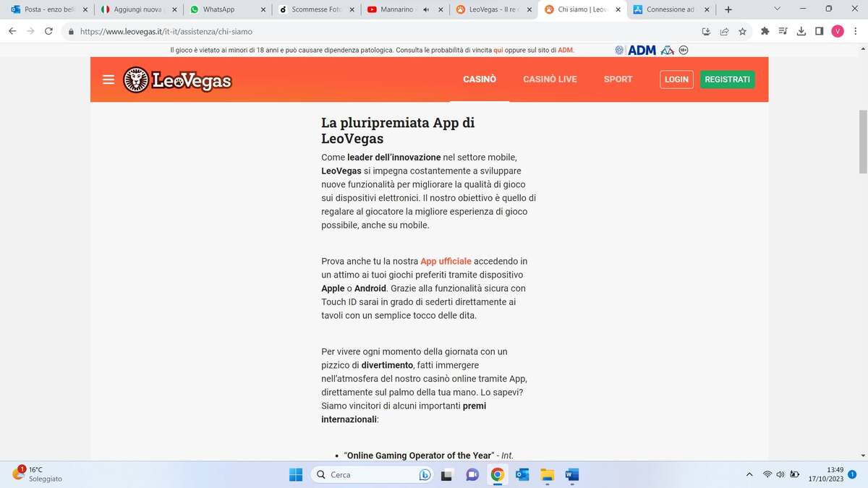This screenshot has width=868, height=488.
Task: Open the 'qui' probability link
Action: (x=498, y=51)
